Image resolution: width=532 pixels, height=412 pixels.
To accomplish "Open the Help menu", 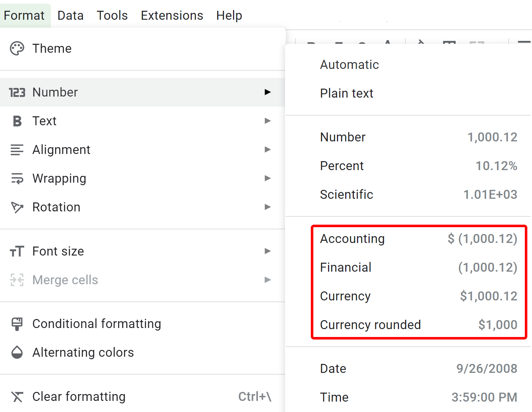I will point(229,15).
